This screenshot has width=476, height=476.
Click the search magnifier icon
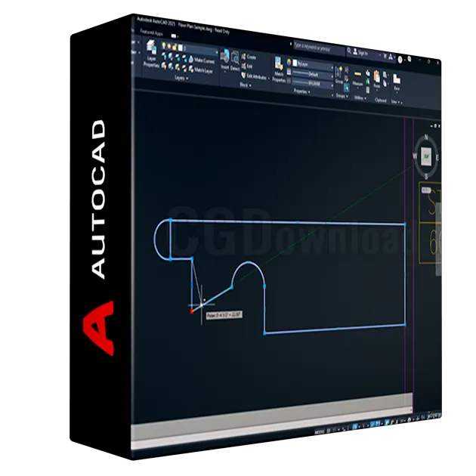349,51
